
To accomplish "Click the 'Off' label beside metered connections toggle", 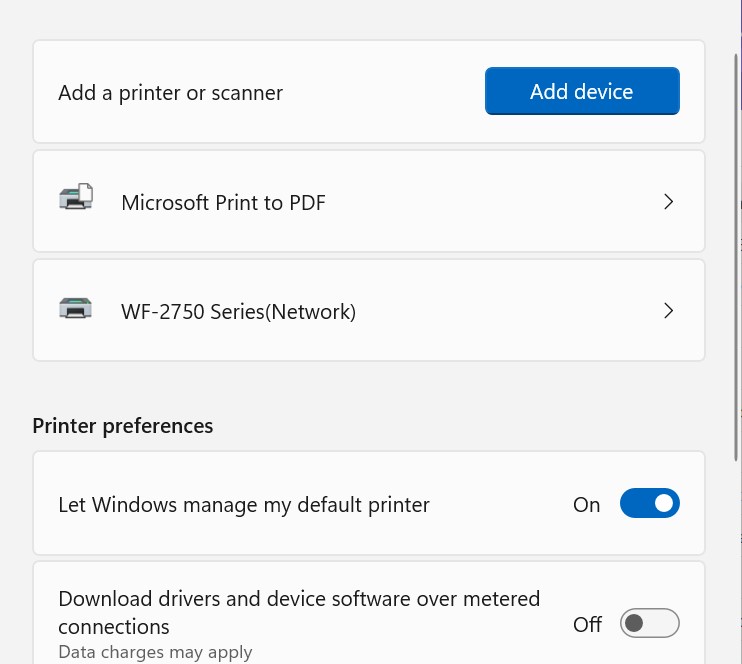I will coord(587,625).
